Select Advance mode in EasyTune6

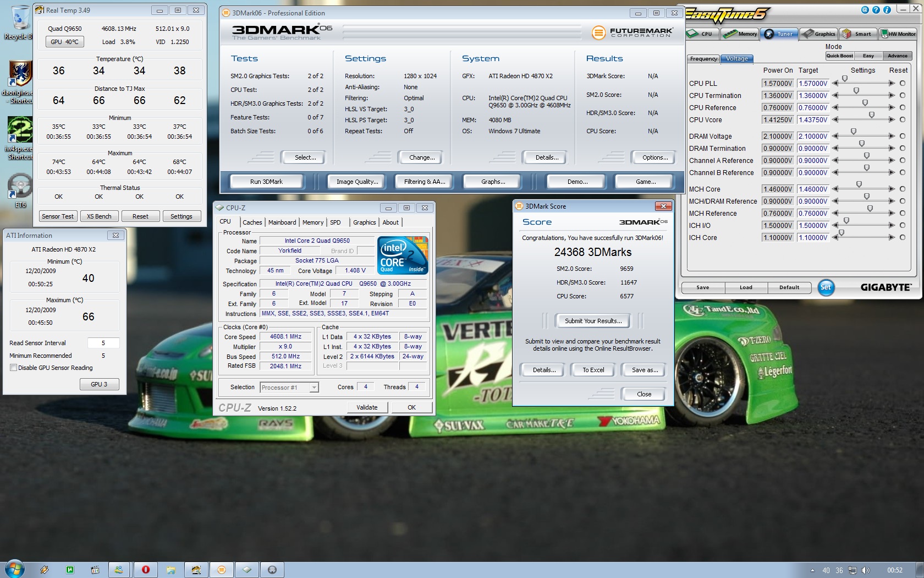click(x=898, y=56)
